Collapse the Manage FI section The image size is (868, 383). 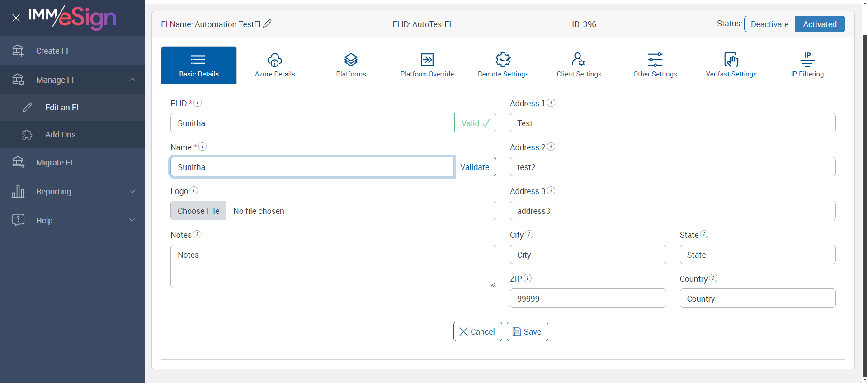click(132, 80)
